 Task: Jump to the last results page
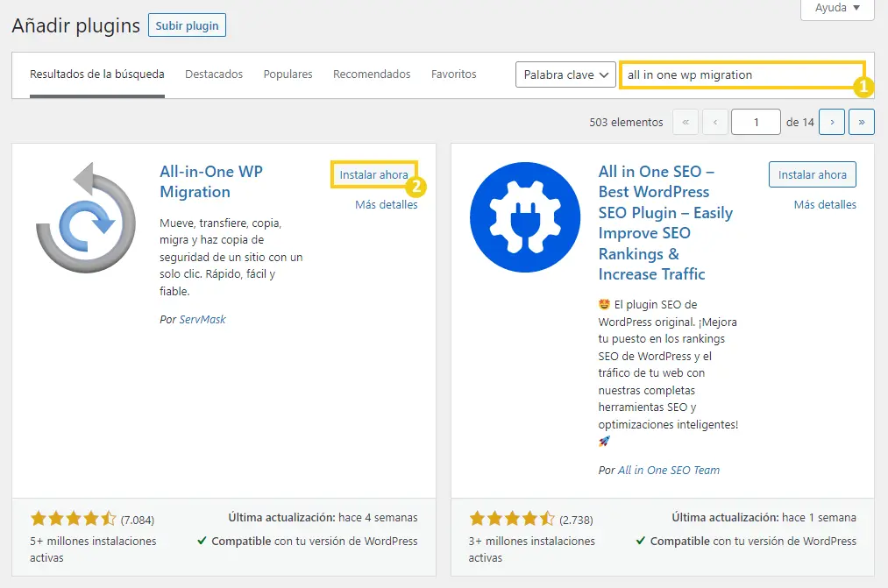click(862, 122)
